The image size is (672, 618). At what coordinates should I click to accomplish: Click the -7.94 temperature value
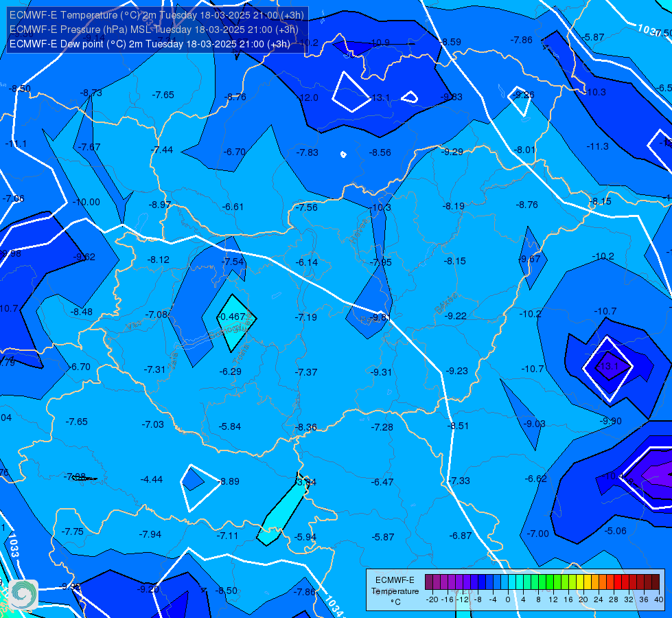click(150, 534)
